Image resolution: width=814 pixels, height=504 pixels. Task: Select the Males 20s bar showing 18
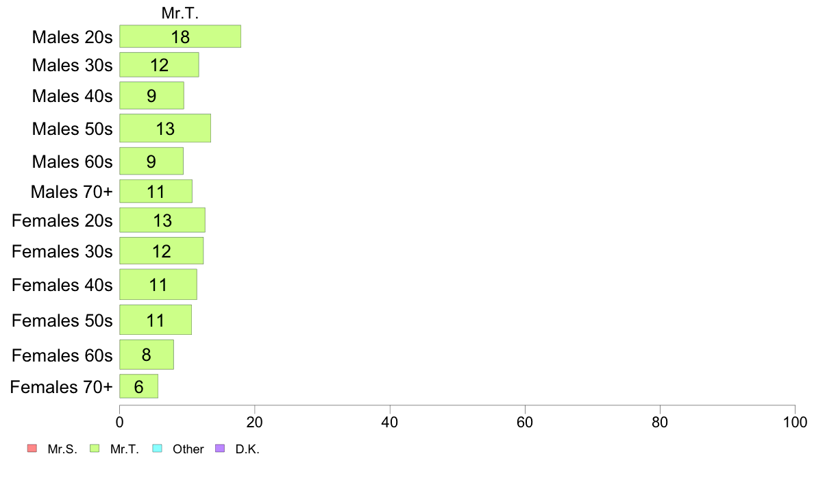tap(180, 36)
